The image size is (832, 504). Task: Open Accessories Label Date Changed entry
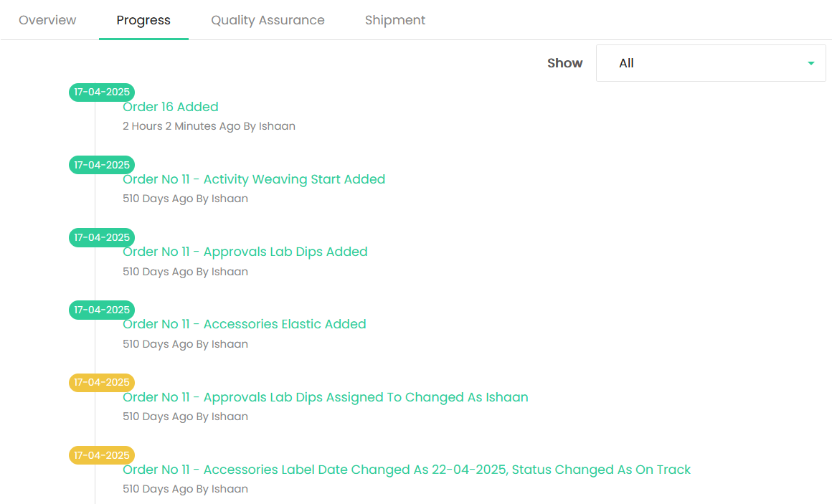click(407, 470)
